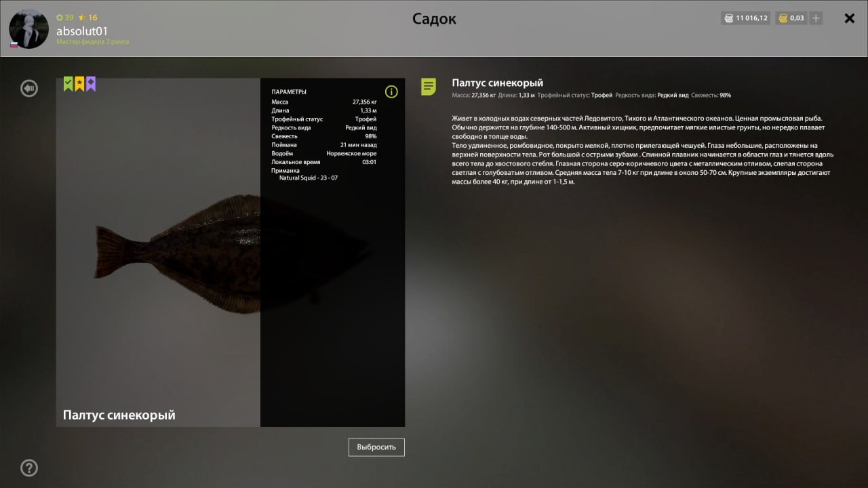The height and width of the screenshot is (488, 868).
Task: Open the absolut01 player avatar
Action: (x=28, y=28)
